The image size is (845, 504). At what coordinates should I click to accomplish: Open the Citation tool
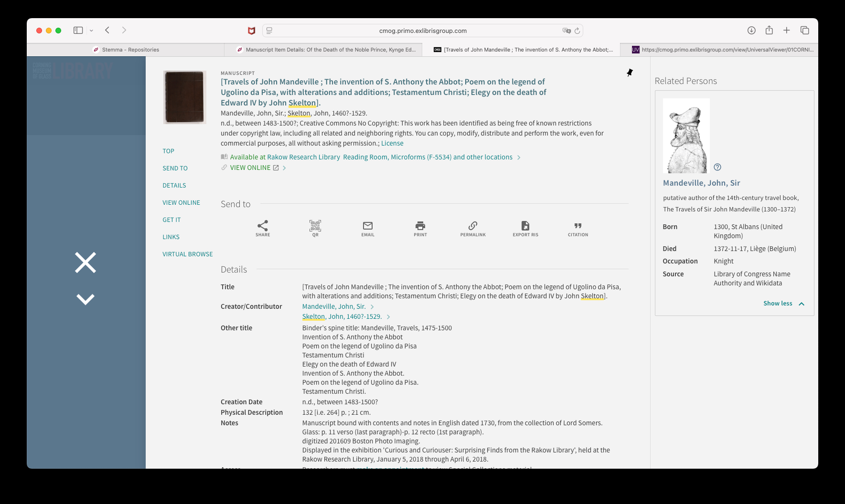[578, 228]
